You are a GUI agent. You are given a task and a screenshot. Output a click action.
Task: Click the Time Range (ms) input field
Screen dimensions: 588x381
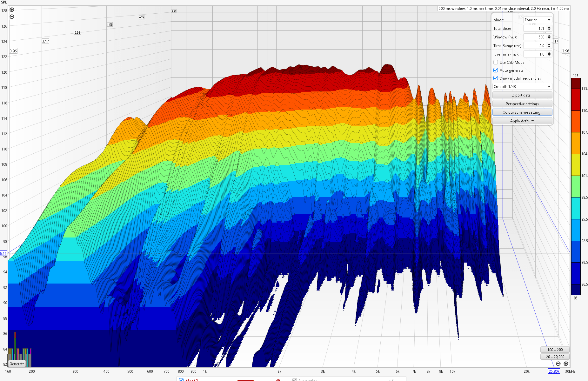(535, 46)
